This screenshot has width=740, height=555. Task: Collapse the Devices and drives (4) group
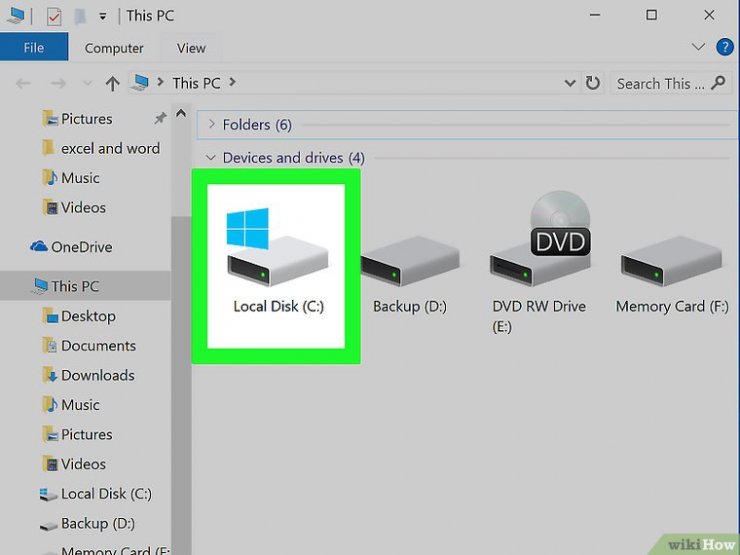pos(210,157)
